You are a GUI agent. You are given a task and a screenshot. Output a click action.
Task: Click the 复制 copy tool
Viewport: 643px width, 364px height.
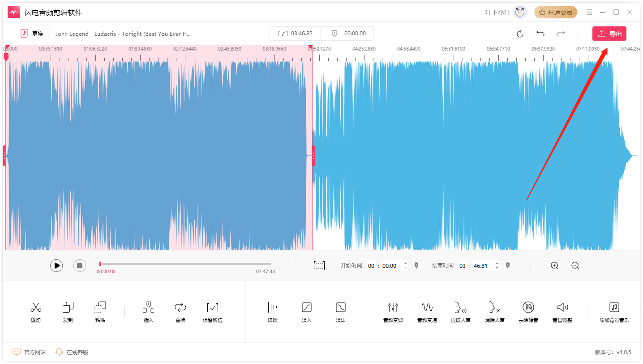coord(68,312)
